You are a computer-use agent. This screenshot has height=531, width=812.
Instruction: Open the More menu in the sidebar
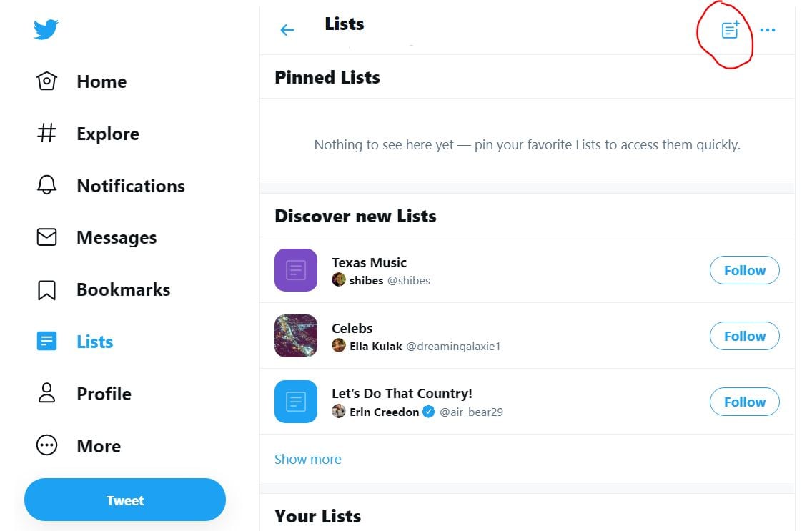coord(46,445)
